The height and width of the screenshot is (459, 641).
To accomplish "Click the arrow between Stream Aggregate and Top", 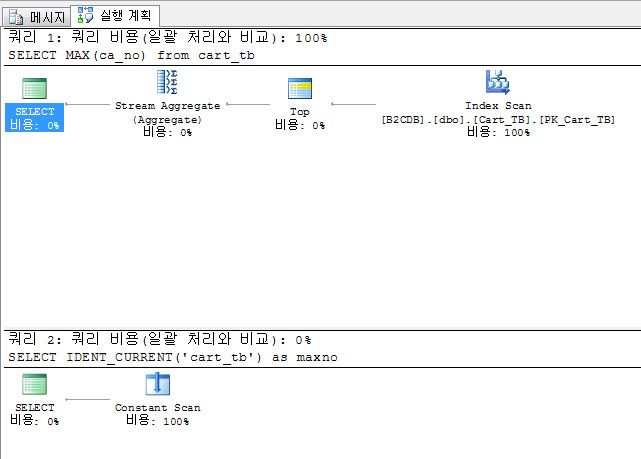I will (x=248, y=104).
